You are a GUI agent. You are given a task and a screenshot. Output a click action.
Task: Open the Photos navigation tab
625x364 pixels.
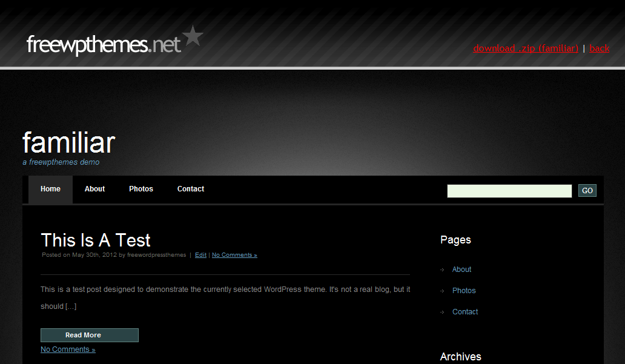141,189
